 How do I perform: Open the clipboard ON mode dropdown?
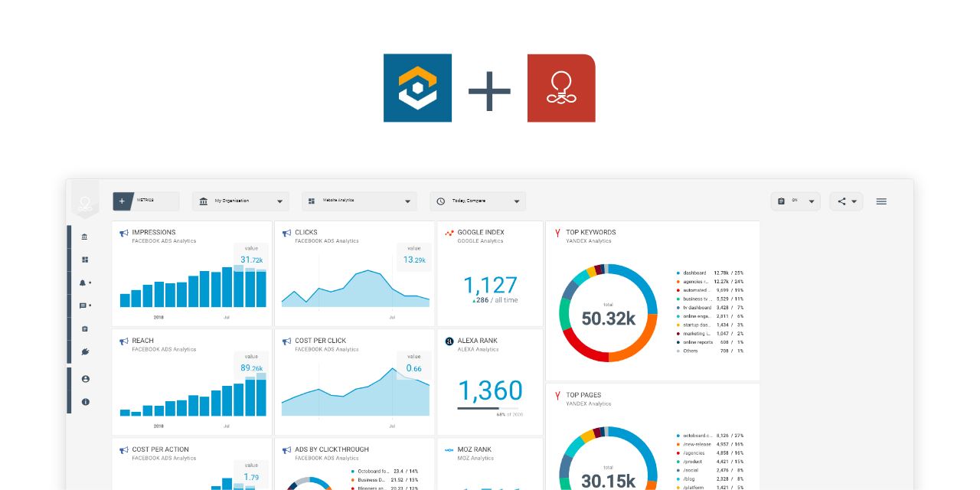coord(795,201)
